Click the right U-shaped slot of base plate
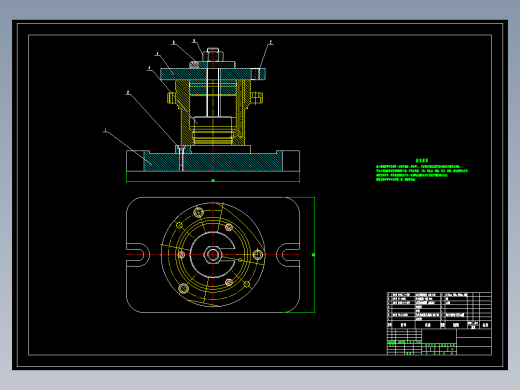520x390 pixels. tap(288, 255)
